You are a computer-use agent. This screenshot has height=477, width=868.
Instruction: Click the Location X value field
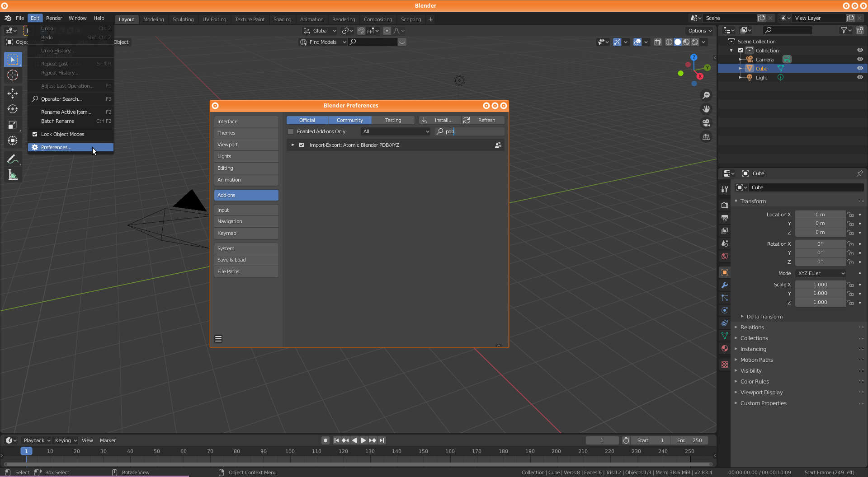coord(820,215)
